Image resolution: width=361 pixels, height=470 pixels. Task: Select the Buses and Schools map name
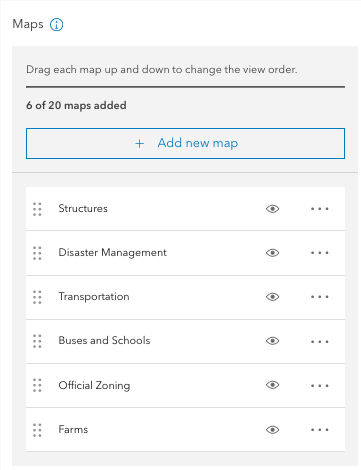tap(104, 341)
